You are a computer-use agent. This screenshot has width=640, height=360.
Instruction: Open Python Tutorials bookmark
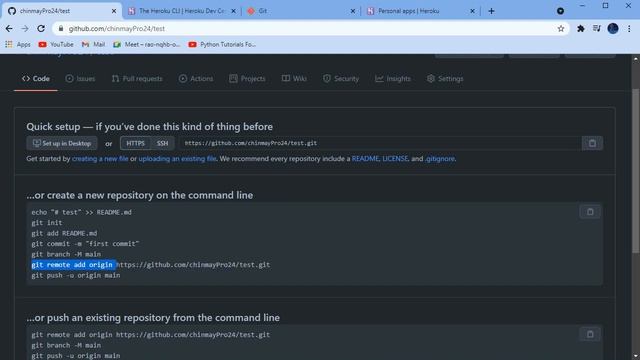222,44
